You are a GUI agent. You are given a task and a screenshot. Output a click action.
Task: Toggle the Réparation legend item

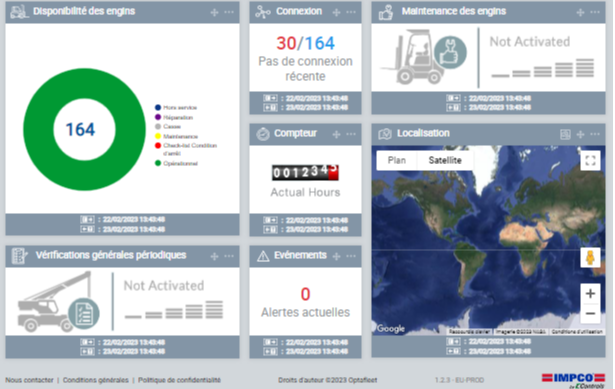point(174,117)
